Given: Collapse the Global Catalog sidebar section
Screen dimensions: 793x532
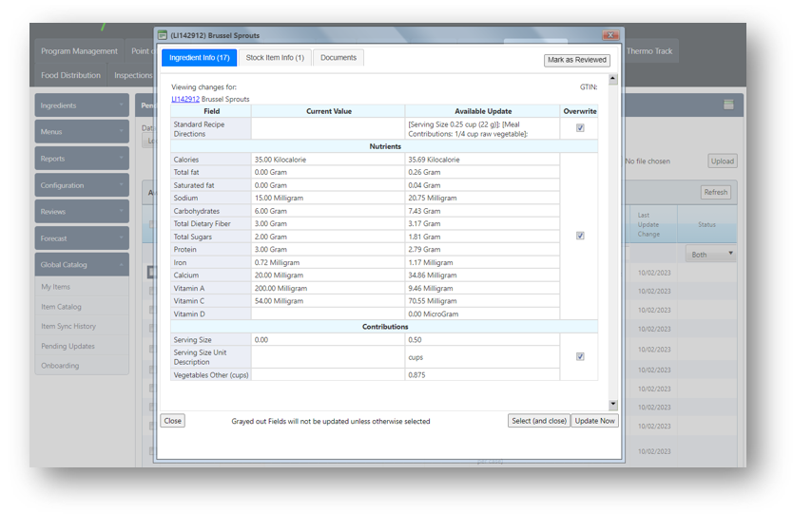Looking at the screenshot, I should [82, 265].
